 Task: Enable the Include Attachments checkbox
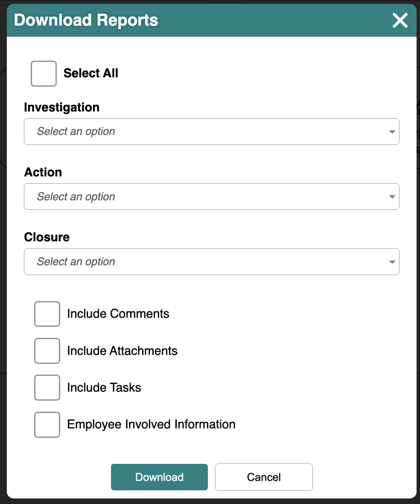pos(47,351)
